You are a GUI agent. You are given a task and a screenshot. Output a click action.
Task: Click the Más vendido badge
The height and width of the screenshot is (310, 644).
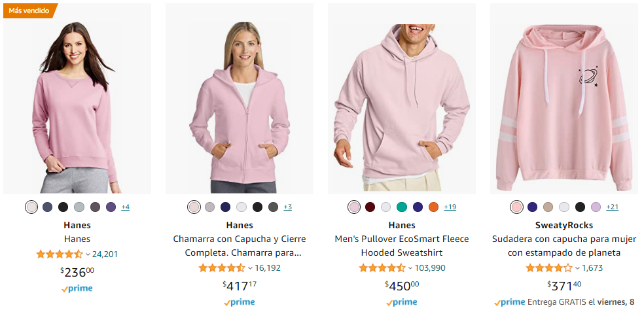[x=30, y=10]
